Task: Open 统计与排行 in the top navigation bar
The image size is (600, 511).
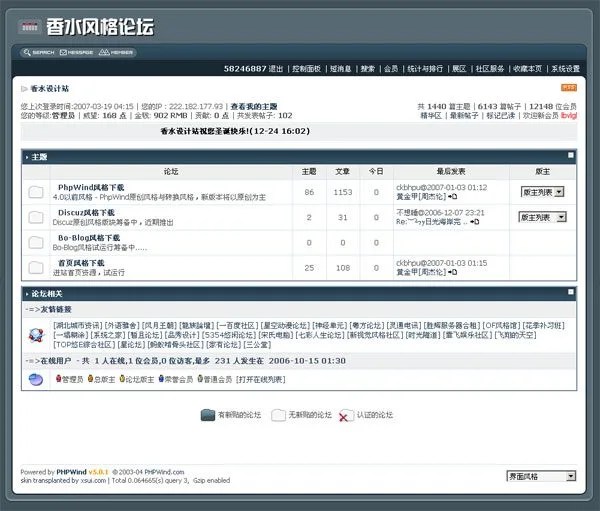Action: (424, 69)
